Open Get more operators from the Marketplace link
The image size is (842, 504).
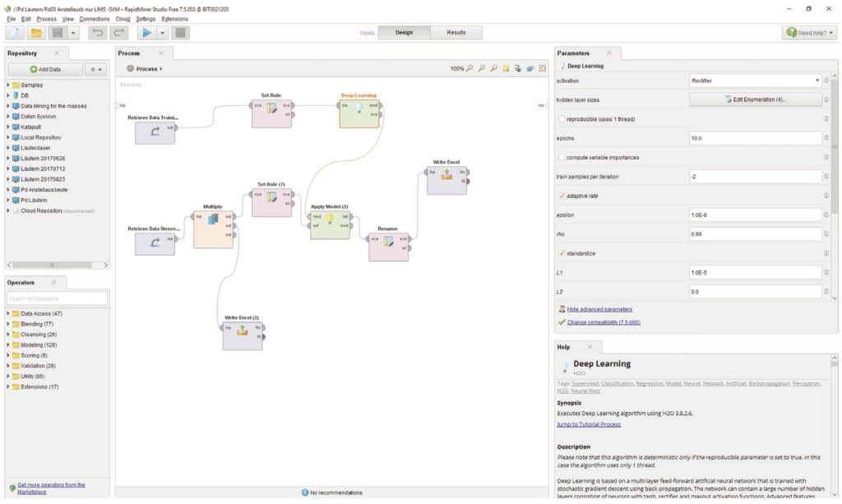[51, 488]
